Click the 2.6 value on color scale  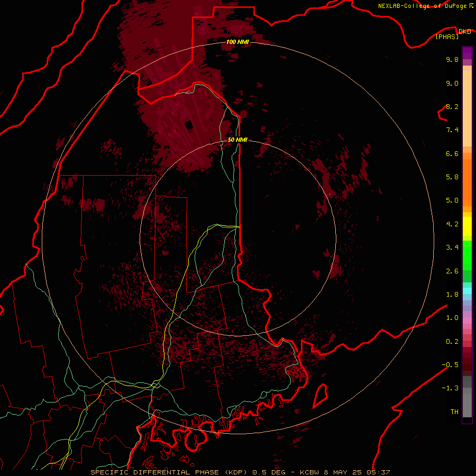(x=452, y=271)
